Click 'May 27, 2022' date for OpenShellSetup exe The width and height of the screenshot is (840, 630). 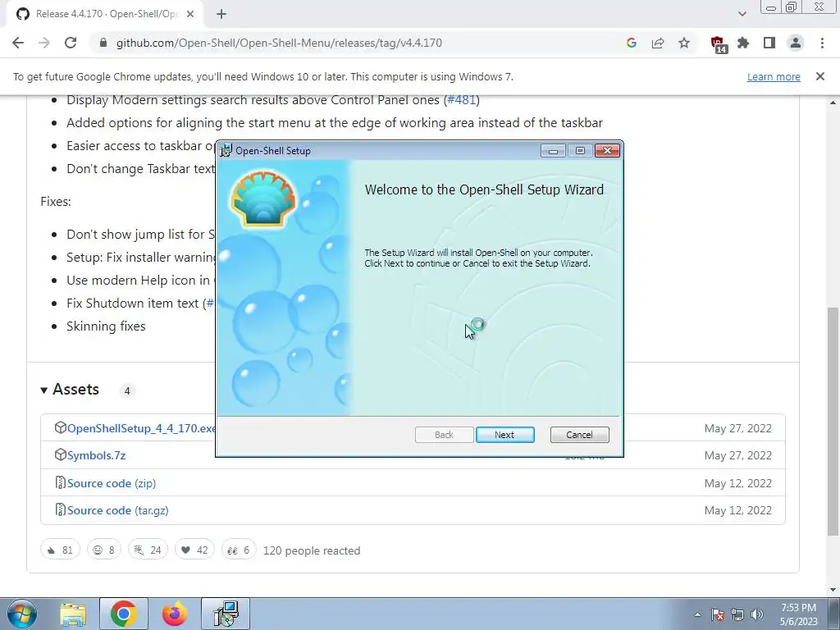click(x=737, y=428)
